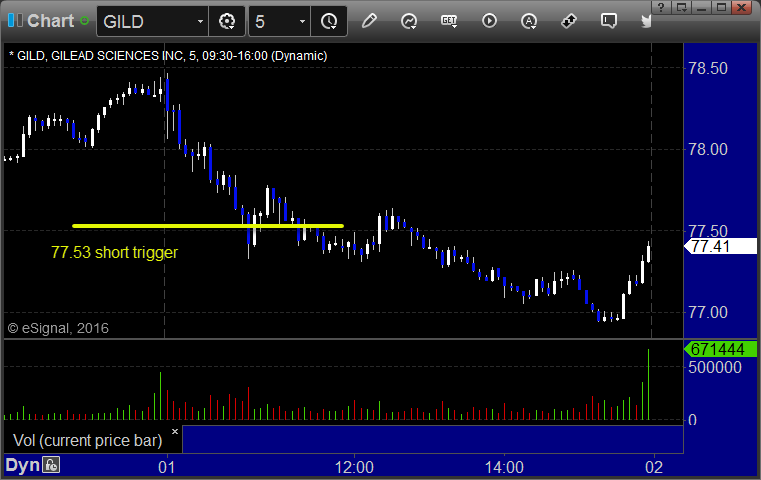Click the Vol (current price bar) label

87,440
